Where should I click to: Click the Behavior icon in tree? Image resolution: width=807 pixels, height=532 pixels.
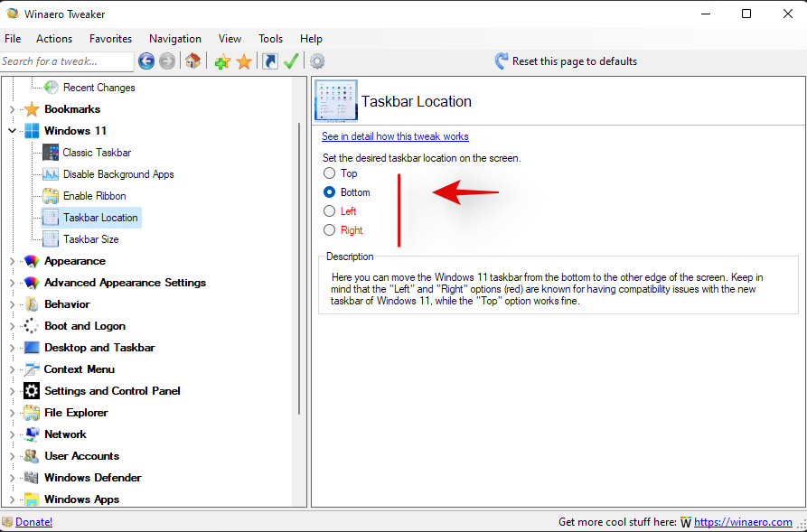(x=32, y=304)
